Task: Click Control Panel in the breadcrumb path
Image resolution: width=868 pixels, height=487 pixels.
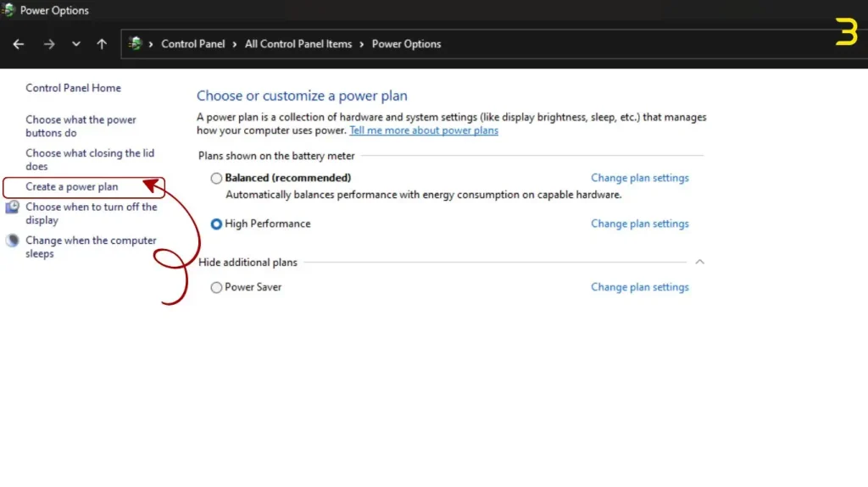Action: click(193, 44)
